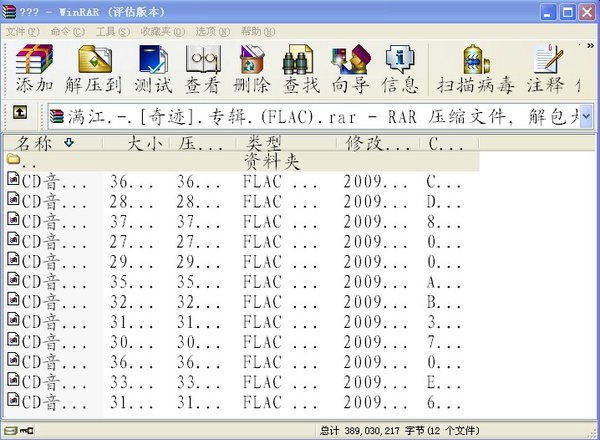This screenshot has width=600, height=440.
Task: Select the CD音 file sized 37...
Action: 242,222
